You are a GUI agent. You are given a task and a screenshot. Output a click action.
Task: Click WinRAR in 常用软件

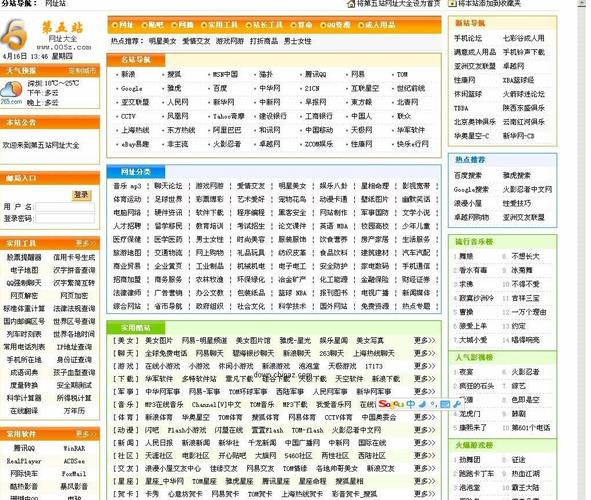pyautogui.click(x=74, y=448)
